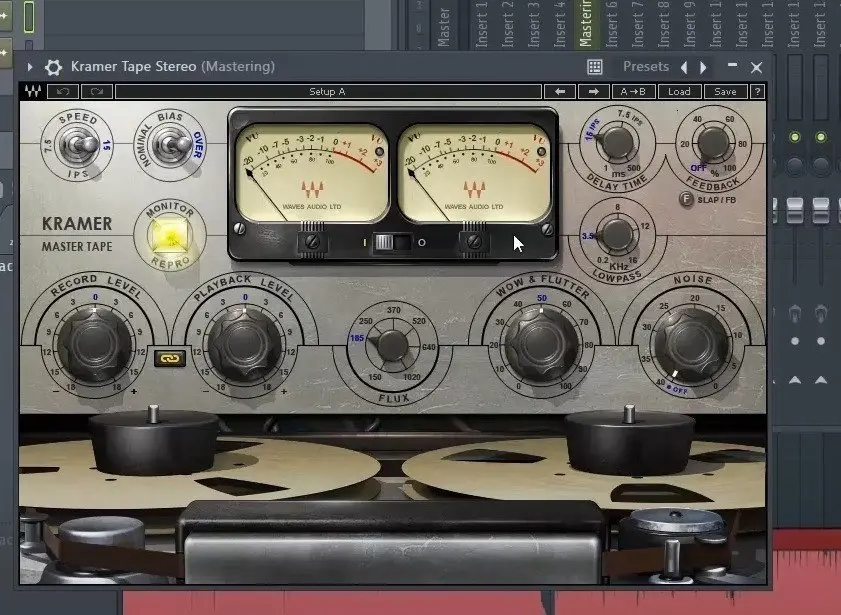Select Insert 6 mixer track label
The height and width of the screenshot is (615, 841).
611,25
